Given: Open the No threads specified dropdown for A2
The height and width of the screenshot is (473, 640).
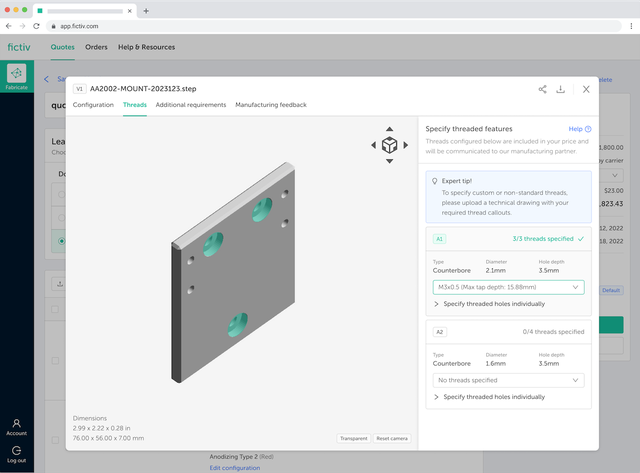Looking at the screenshot, I should click(x=508, y=380).
